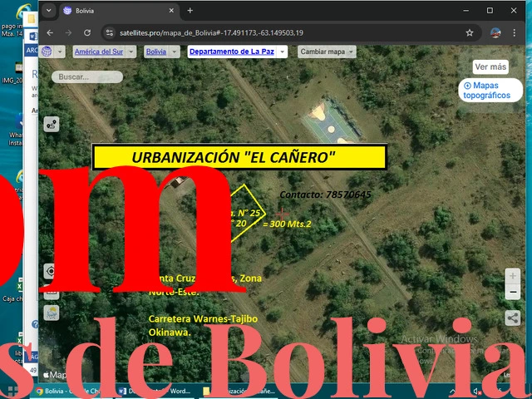Open Mapas topográficos link
Image resolution: width=532 pixels, height=399 pixels.
tap(490, 91)
